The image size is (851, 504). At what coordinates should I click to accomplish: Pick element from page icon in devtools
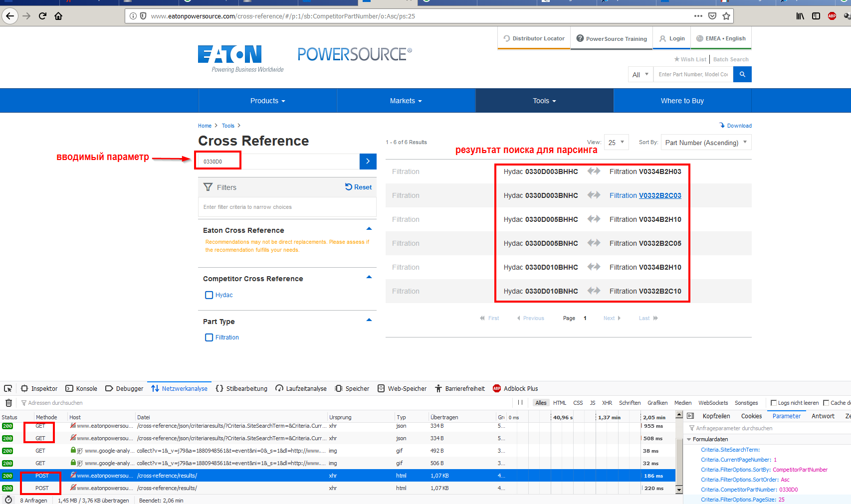click(8, 388)
